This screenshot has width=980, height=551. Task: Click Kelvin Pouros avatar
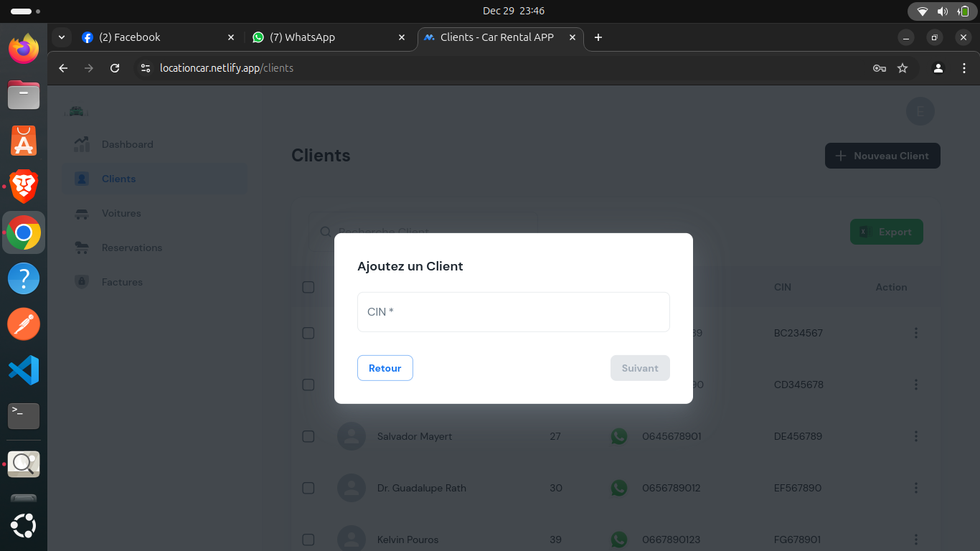[x=352, y=538]
